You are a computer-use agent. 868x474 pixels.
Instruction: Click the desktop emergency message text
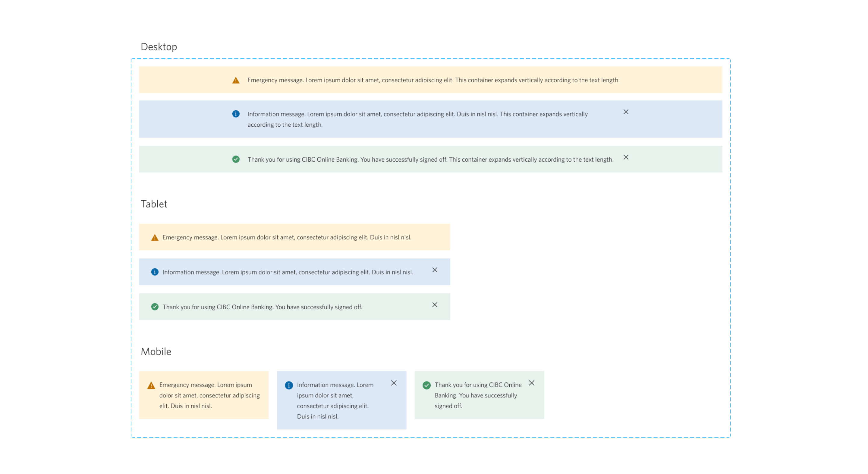point(433,80)
